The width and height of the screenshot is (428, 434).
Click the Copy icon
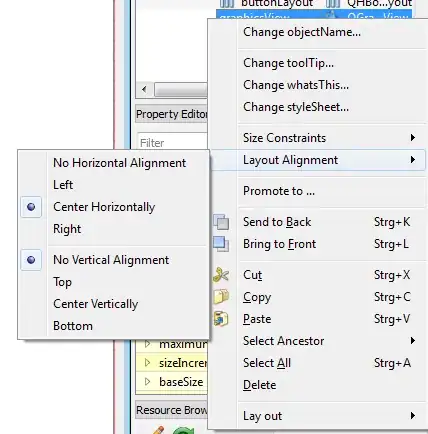pos(221,297)
